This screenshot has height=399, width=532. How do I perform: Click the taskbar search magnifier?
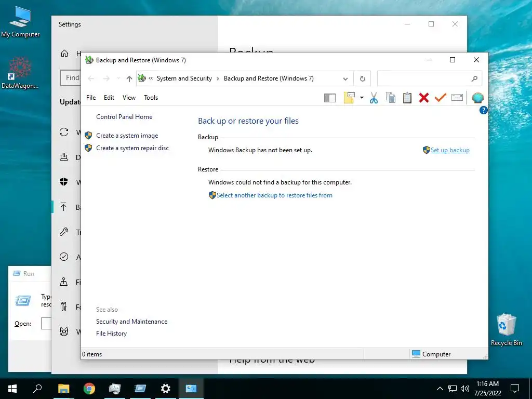(37, 389)
